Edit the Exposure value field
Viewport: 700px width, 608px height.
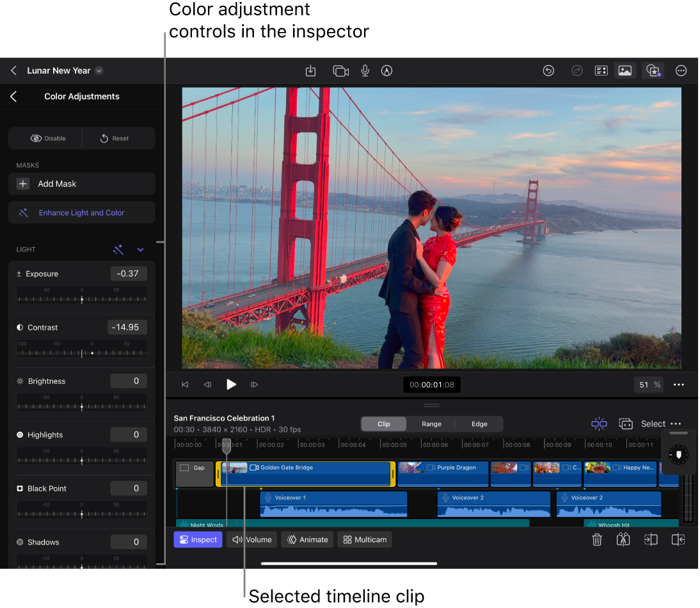coord(129,274)
